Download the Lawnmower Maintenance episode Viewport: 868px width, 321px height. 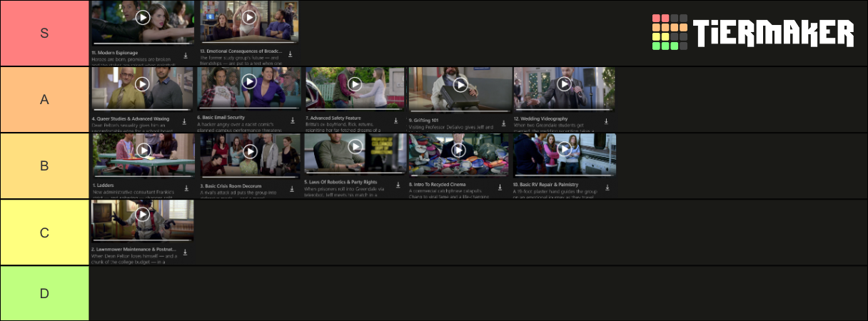tap(186, 253)
